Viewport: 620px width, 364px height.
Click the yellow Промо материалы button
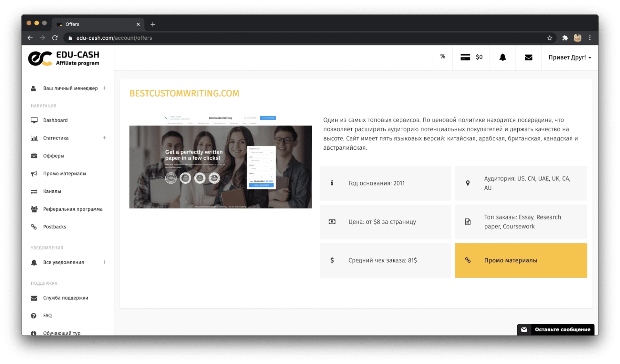pyautogui.click(x=521, y=260)
